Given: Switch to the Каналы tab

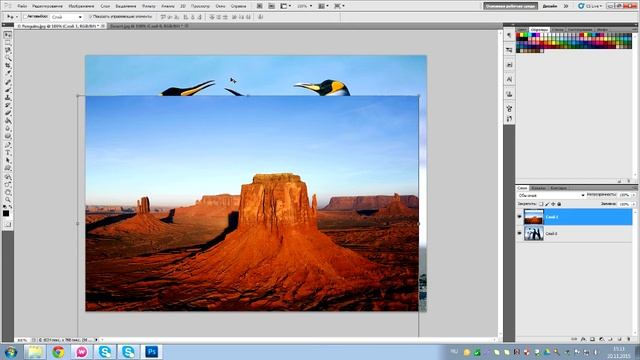Looking at the screenshot, I should [x=539, y=188].
